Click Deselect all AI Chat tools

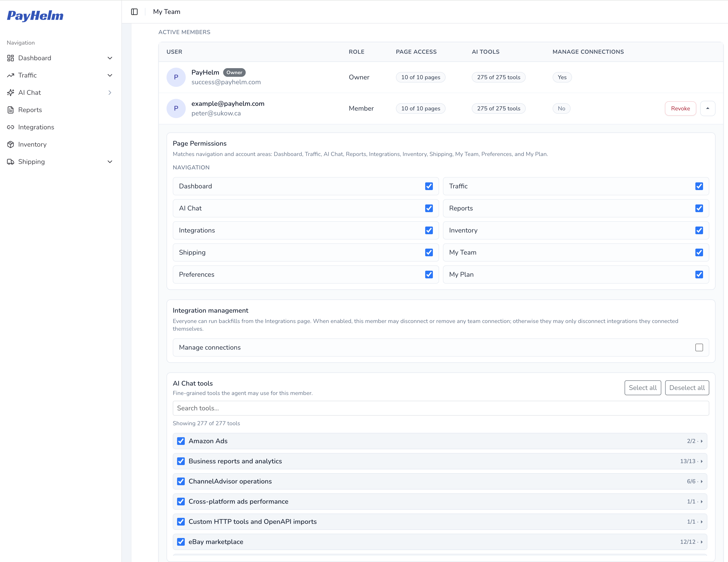(687, 388)
